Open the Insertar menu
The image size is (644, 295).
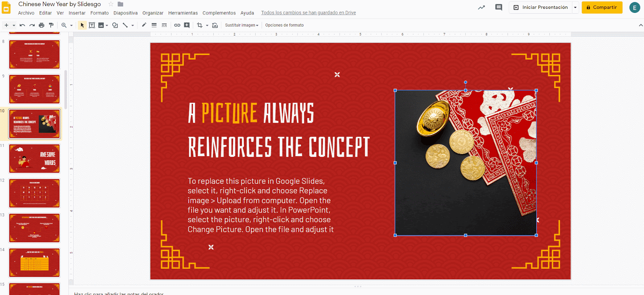[x=77, y=13]
